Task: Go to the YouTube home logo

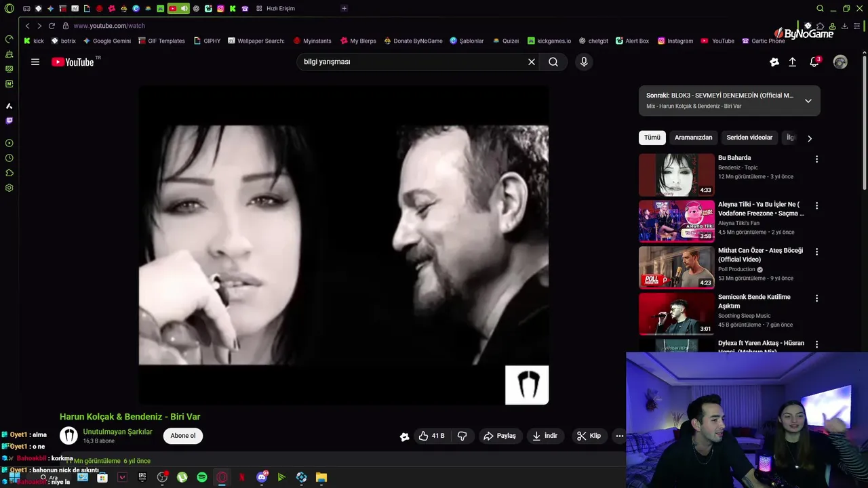Action: point(73,62)
